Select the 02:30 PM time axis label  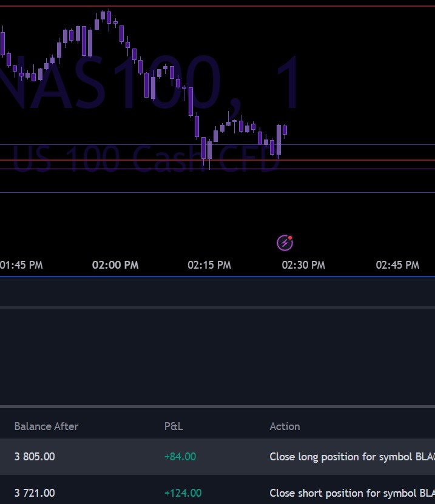click(303, 265)
